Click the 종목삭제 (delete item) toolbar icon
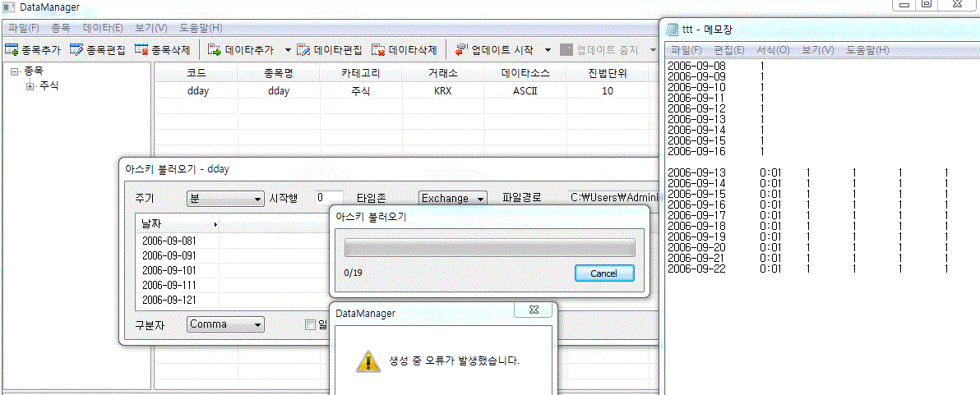Image resolution: width=980 pixels, height=395 pixels. point(141,50)
